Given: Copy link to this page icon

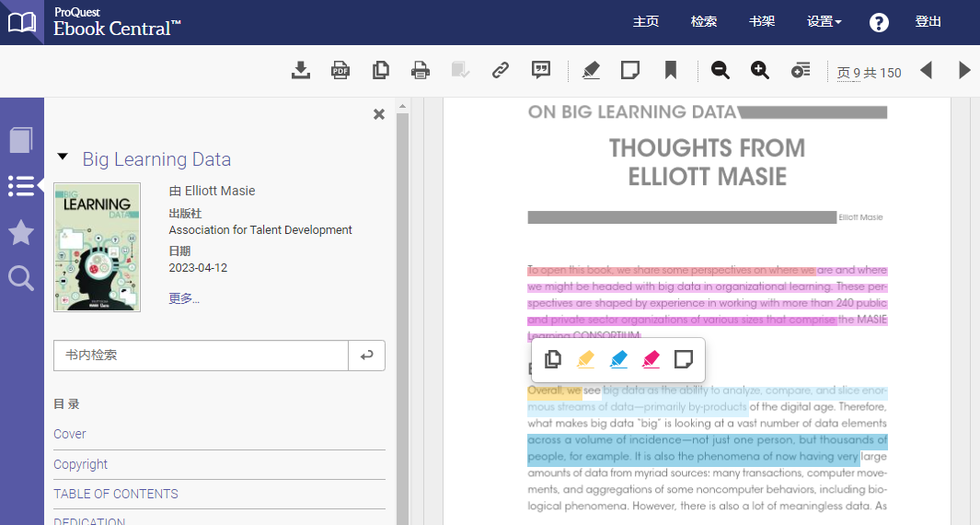Looking at the screenshot, I should [x=501, y=70].
